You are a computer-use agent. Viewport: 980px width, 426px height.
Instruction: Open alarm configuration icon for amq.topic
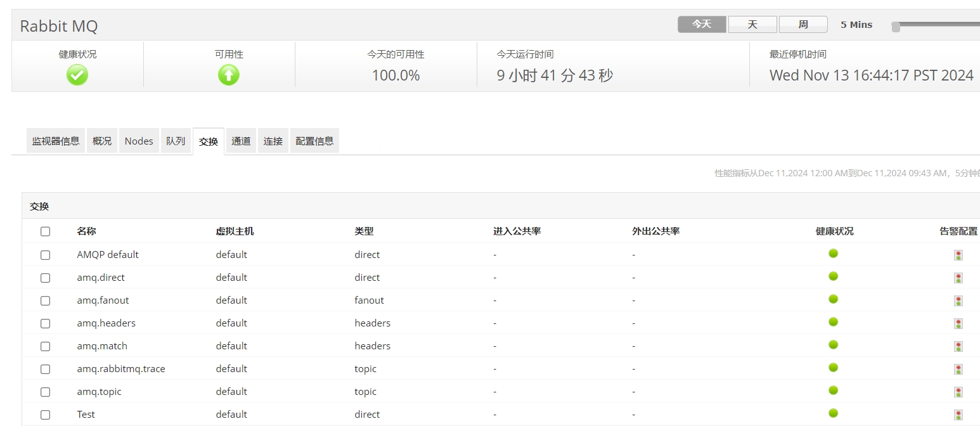point(958,392)
